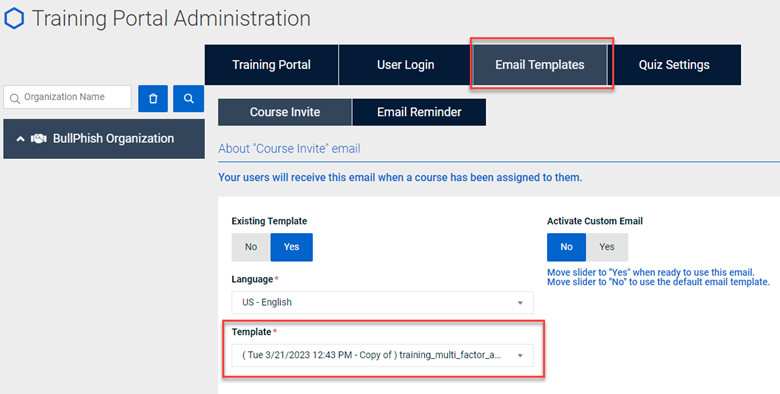Click the handshake icon beside BullPhish Organization

[x=39, y=139]
